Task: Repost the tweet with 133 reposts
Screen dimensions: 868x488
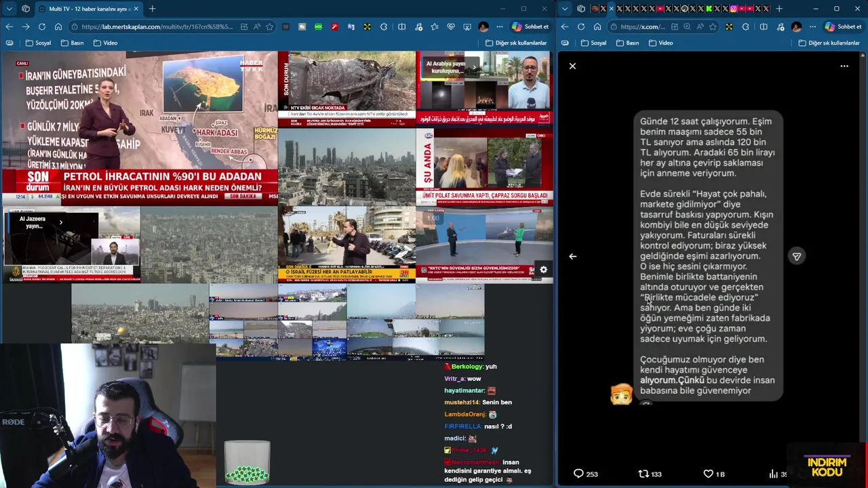Action: [650, 474]
